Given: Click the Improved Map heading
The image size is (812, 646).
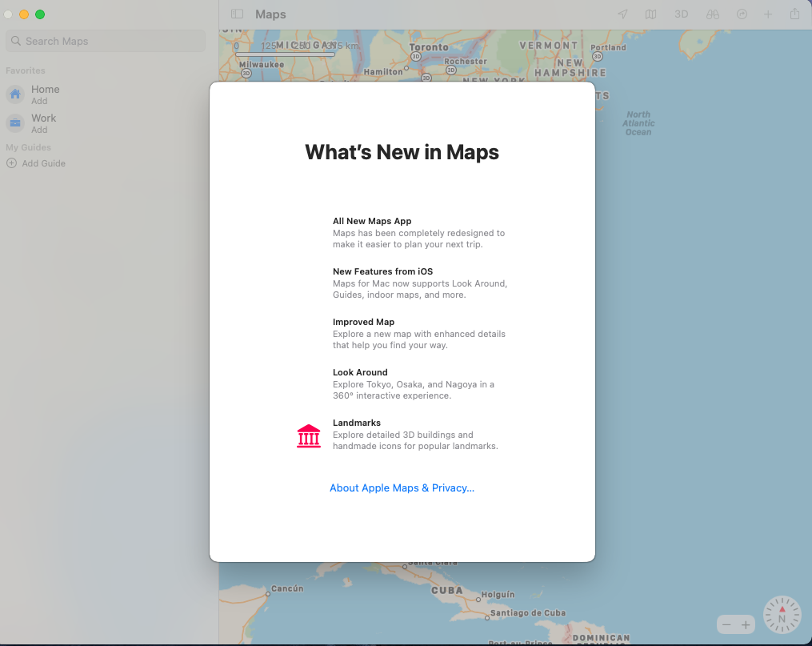Looking at the screenshot, I should tap(363, 322).
